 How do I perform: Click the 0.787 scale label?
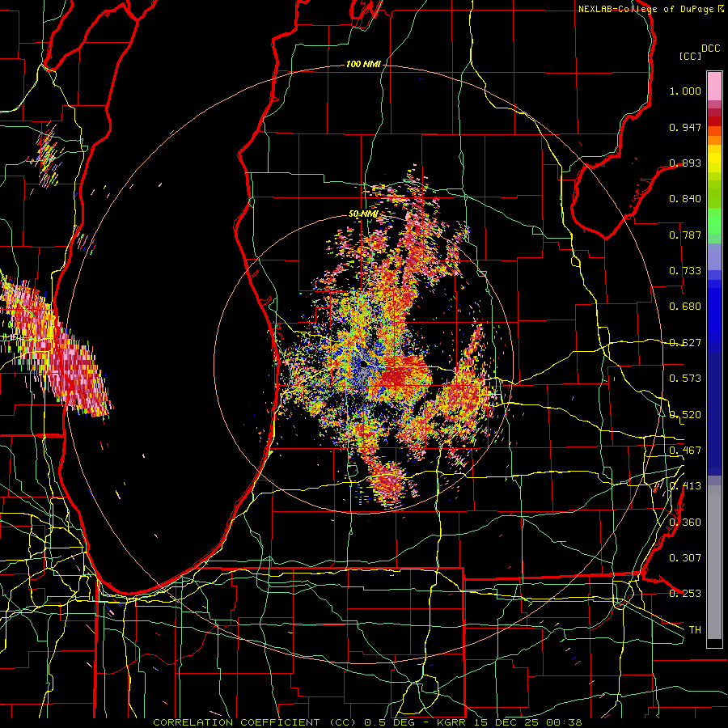(685, 235)
